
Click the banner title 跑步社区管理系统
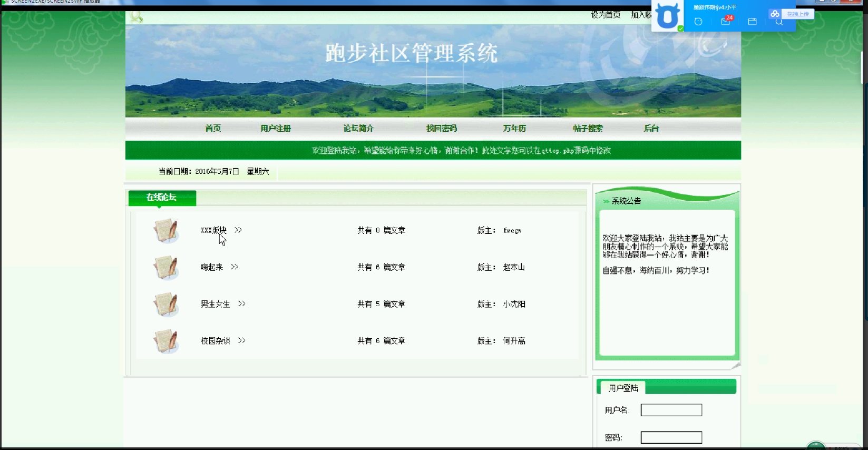(x=412, y=53)
